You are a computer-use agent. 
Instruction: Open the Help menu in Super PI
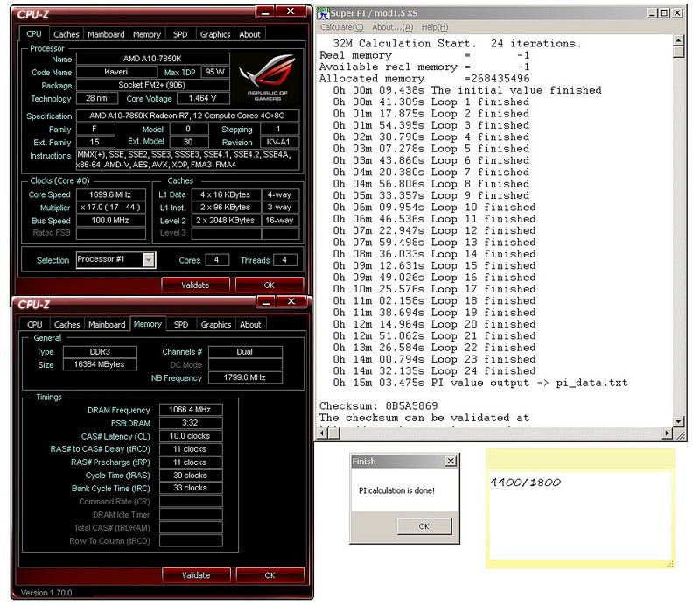coord(435,27)
